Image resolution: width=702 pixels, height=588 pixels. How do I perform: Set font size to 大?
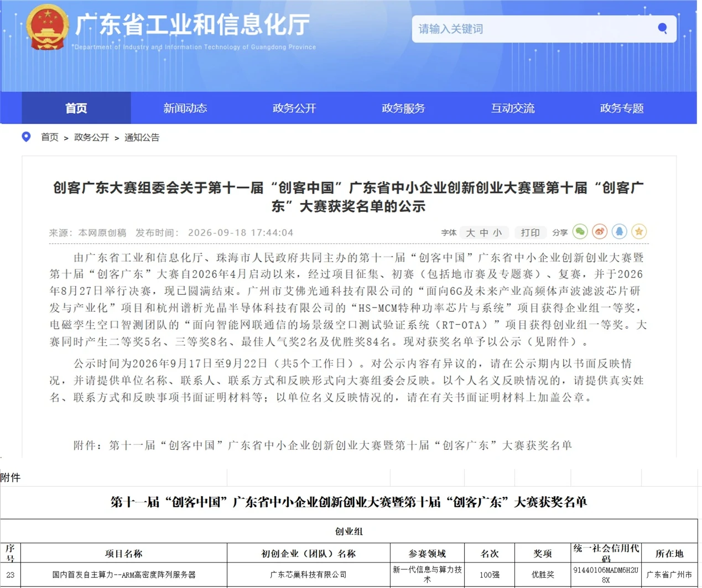click(470, 233)
